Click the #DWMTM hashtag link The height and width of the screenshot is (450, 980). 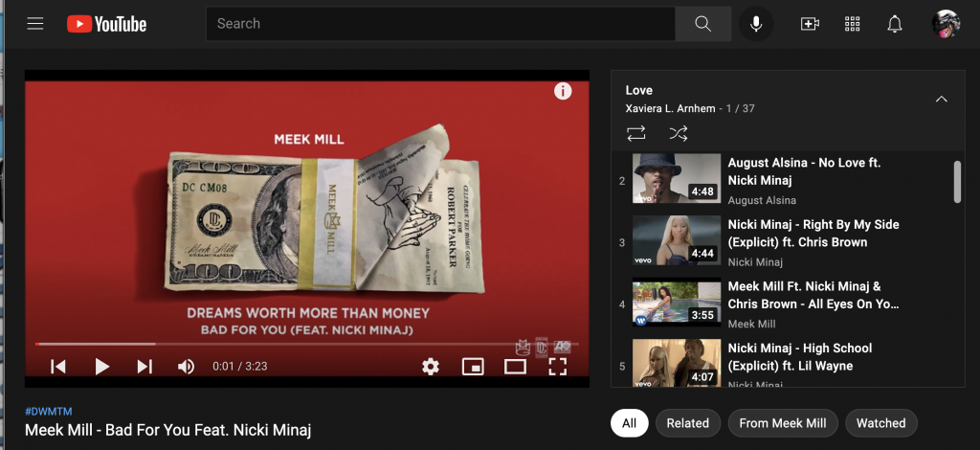[49, 410]
